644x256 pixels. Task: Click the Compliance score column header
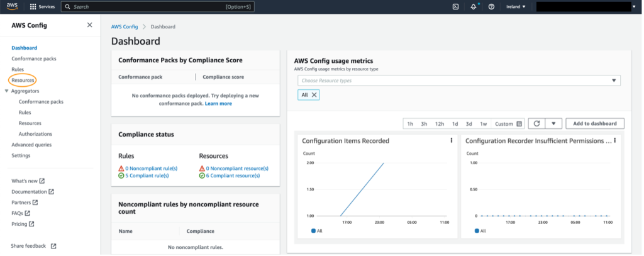click(x=223, y=77)
